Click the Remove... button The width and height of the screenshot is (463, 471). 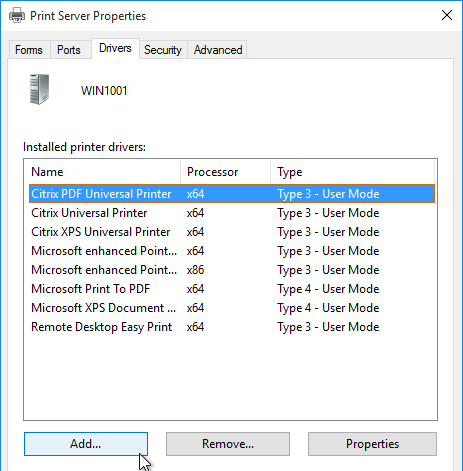pyautogui.click(x=228, y=444)
